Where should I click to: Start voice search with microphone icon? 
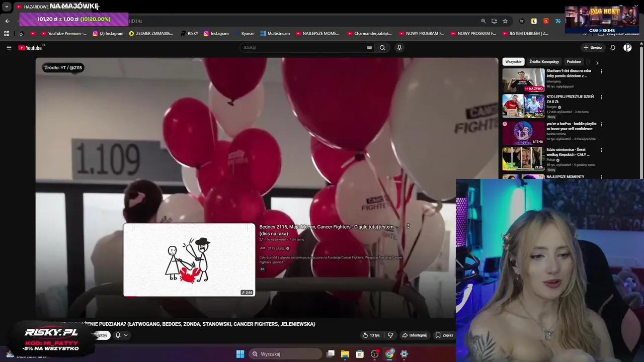click(399, 48)
